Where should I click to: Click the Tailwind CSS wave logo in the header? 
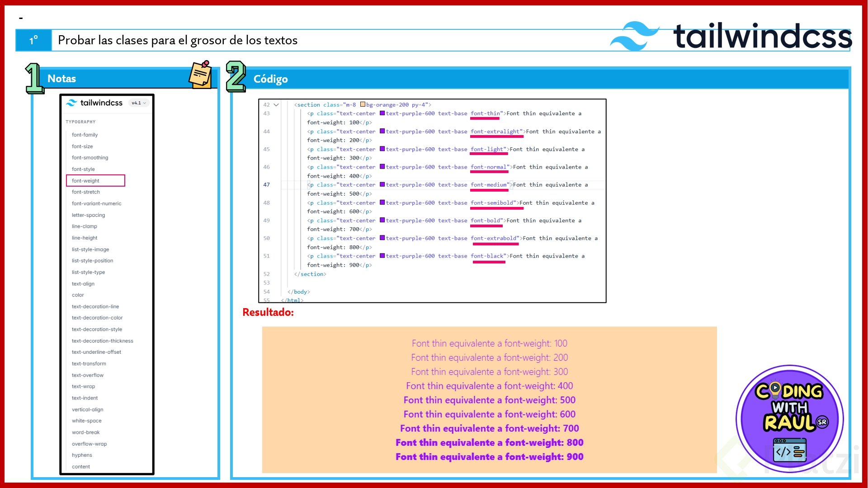634,36
